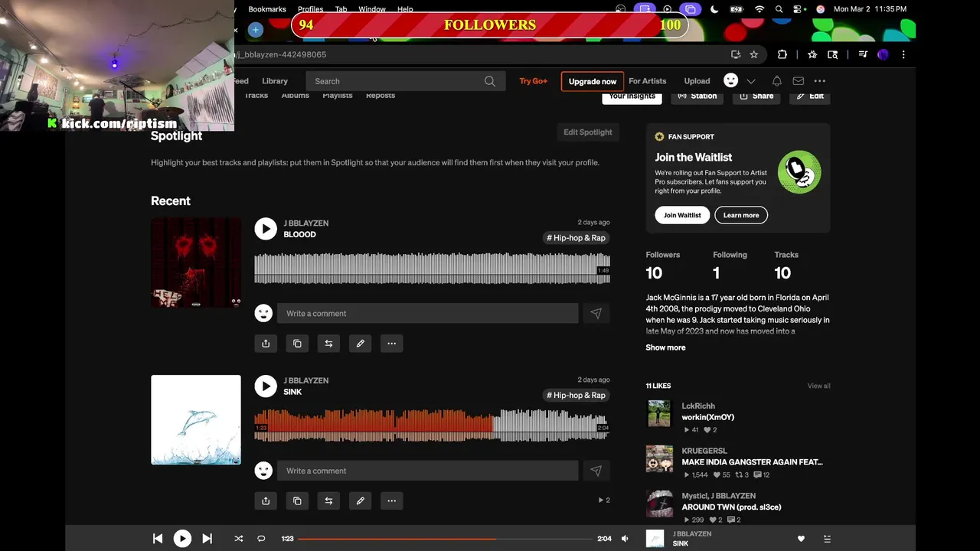Click Join Waitlist button
This screenshot has width=980, height=551.
(x=682, y=215)
